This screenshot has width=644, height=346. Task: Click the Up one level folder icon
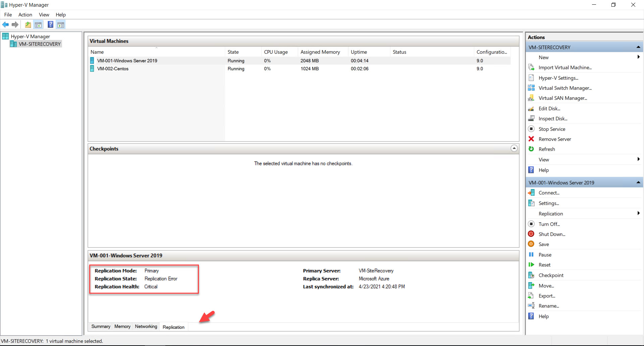28,24
